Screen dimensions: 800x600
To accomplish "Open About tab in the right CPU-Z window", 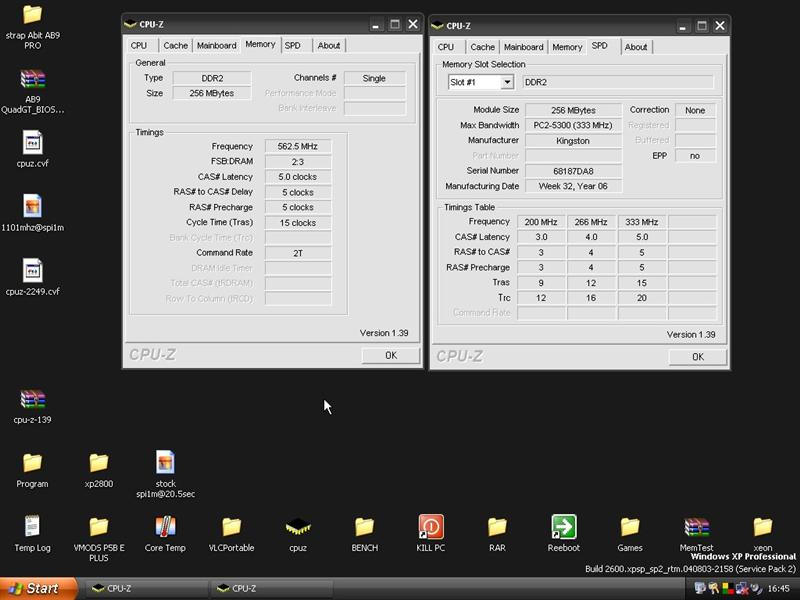I will (x=636, y=47).
